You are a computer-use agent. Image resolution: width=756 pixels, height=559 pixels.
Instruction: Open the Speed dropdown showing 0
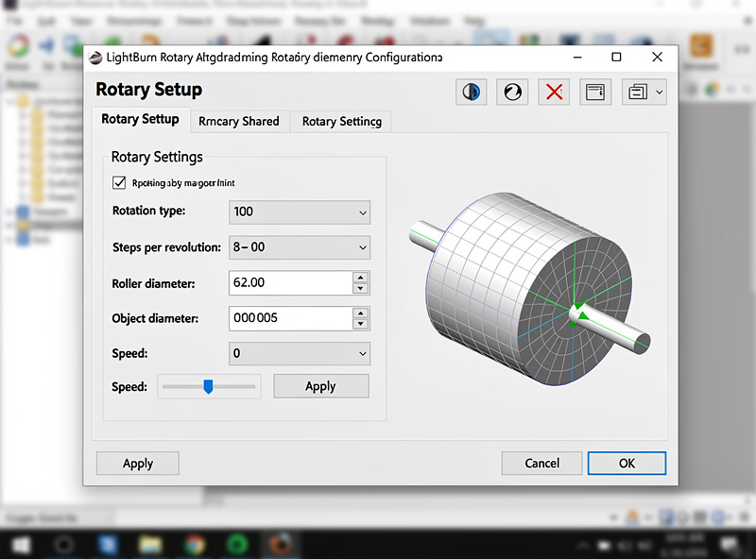[x=300, y=354]
